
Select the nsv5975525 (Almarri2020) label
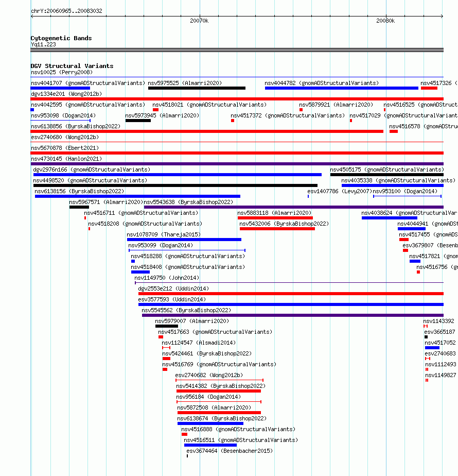[x=185, y=83]
